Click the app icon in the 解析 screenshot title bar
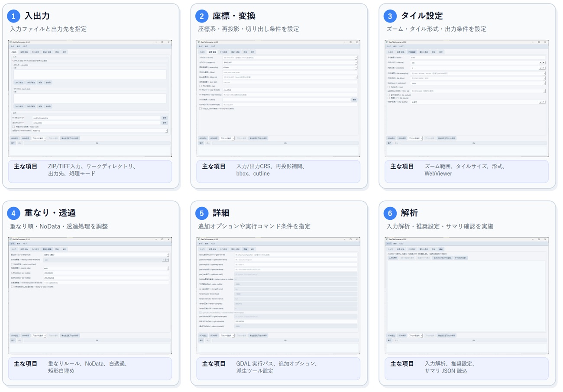 tap(387, 239)
